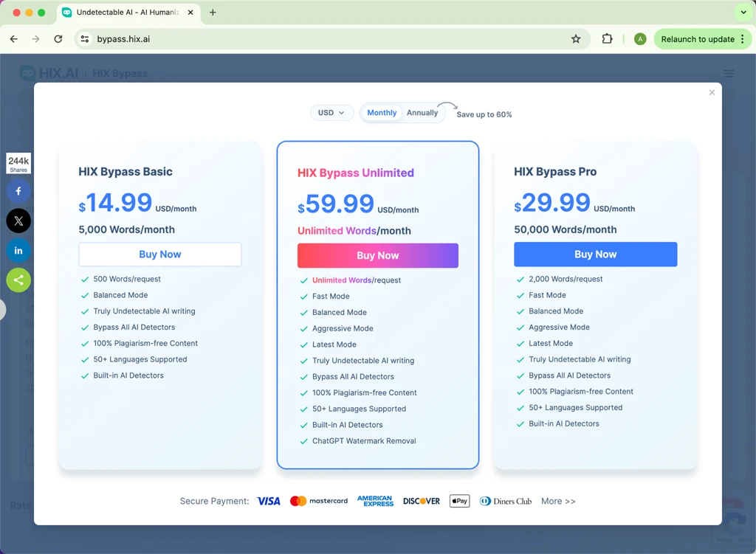Click the HIX Bypass Unlimited title
The image size is (756, 554).
coord(355,173)
